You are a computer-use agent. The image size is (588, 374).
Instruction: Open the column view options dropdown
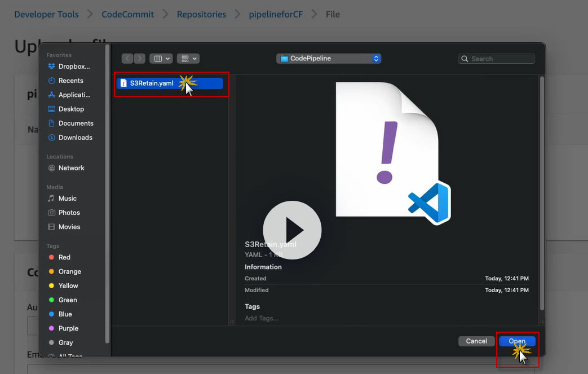[x=161, y=59]
